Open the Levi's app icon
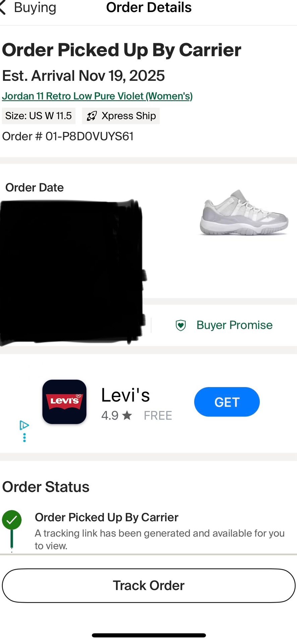This screenshot has height=644, width=297. point(64,401)
